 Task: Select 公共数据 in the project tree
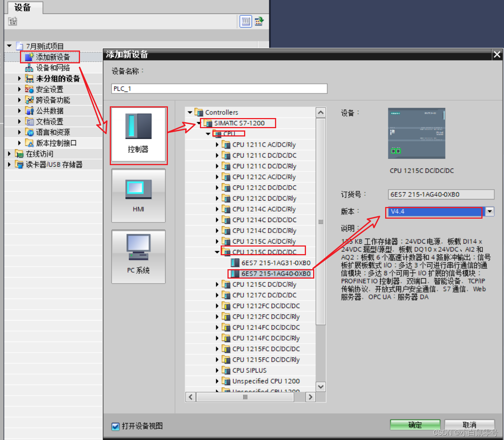[x=50, y=111]
